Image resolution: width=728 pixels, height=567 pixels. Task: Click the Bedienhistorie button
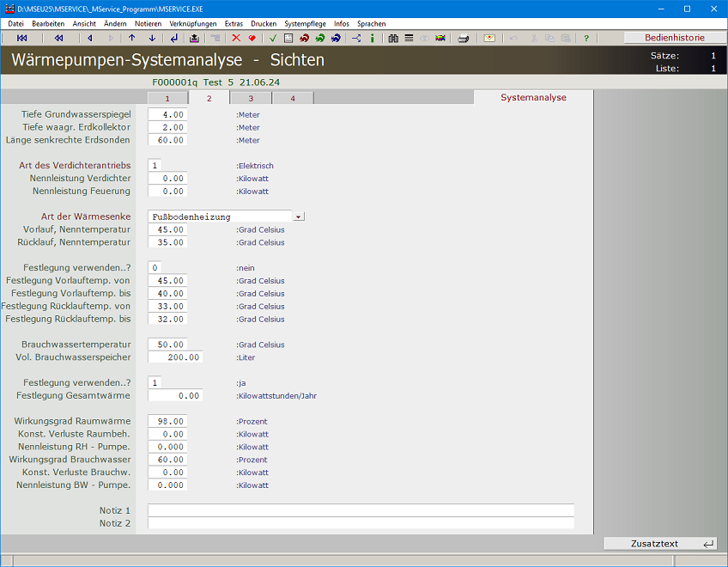674,38
